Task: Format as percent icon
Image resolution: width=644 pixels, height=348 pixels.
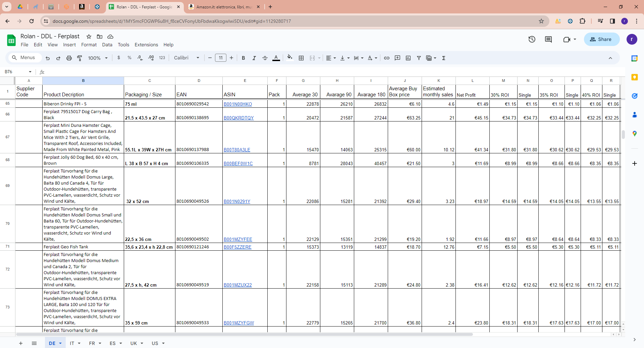Action: tap(129, 58)
